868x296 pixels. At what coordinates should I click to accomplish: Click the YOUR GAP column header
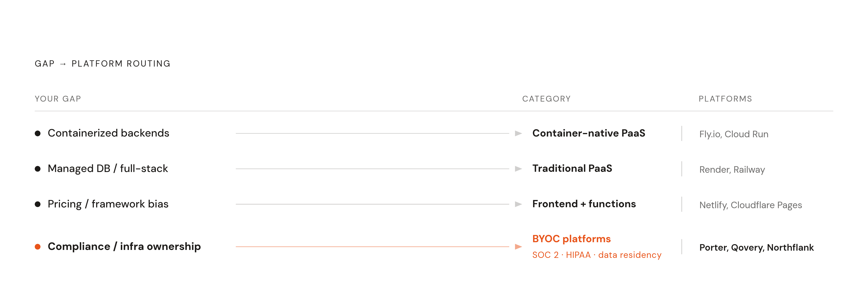58,99
